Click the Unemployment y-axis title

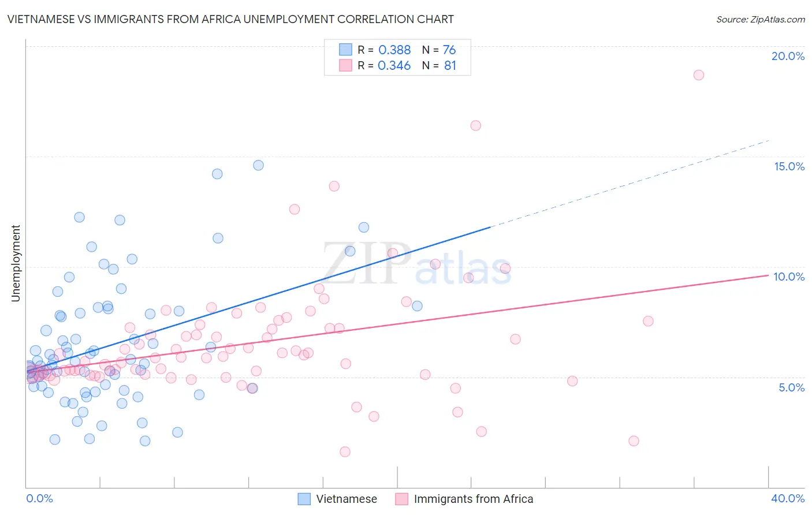(x=16, y=263)
